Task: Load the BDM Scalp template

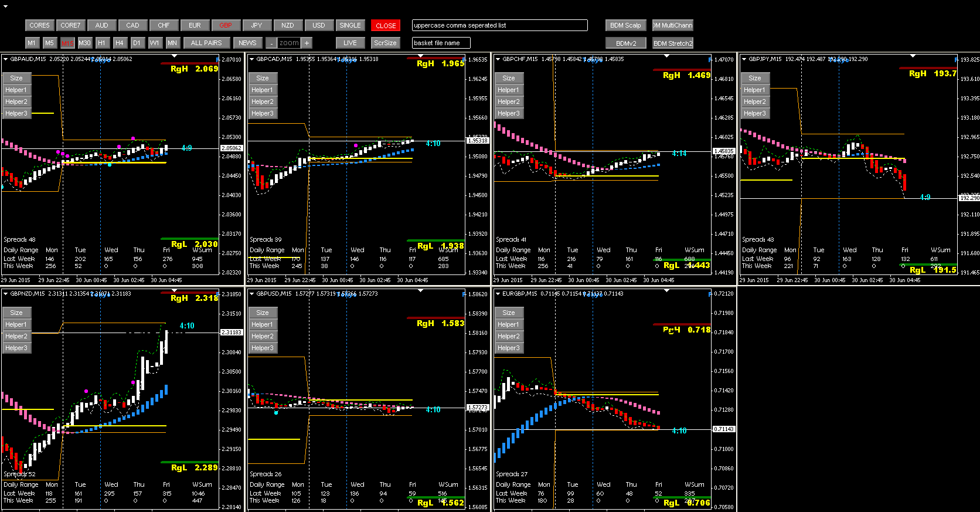Action: (625, 25)
